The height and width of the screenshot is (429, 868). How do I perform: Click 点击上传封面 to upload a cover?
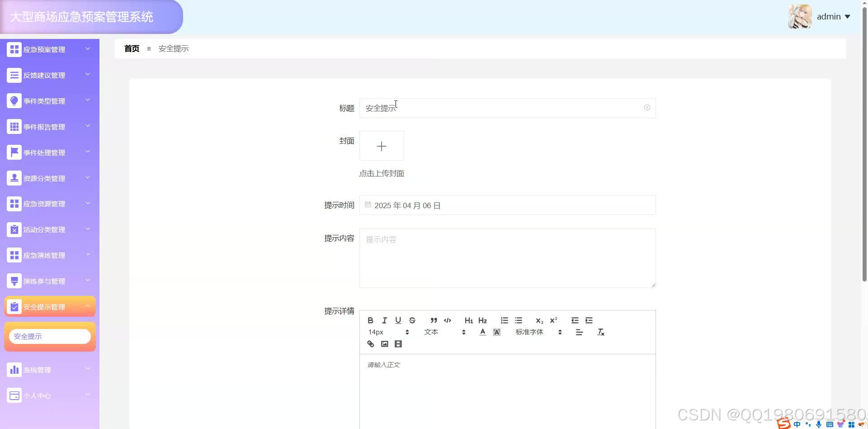click(382, 173)
